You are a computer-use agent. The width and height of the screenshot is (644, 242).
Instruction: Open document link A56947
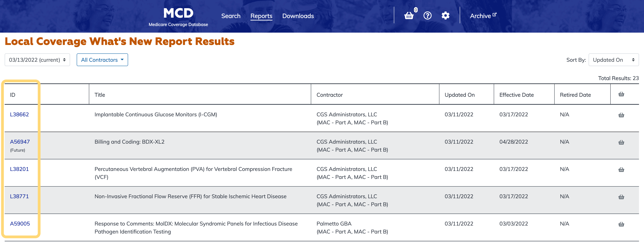pos(20,142)
